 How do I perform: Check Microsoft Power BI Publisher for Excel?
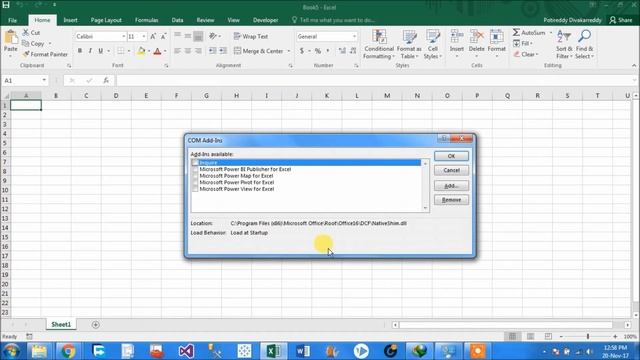[x=195, y=169]
